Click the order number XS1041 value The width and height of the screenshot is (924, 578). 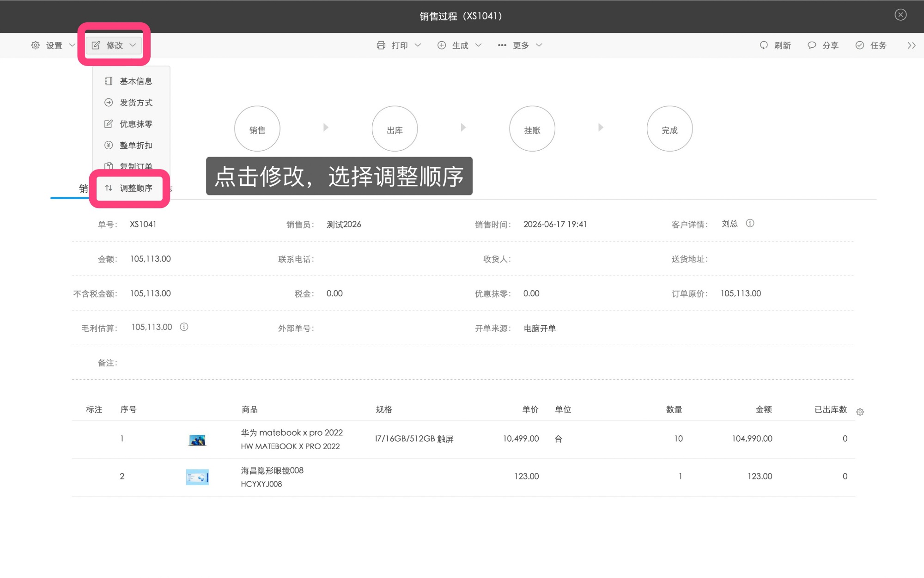143,225
